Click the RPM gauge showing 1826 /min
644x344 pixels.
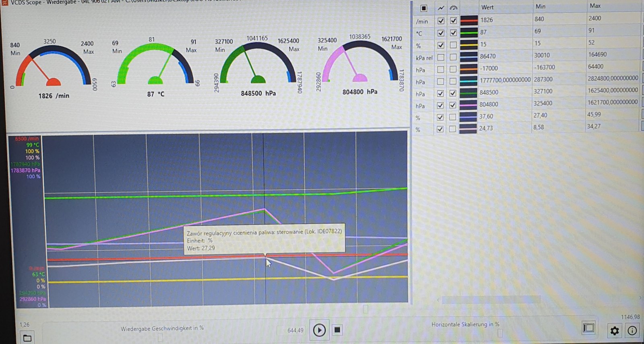[53, 68]
